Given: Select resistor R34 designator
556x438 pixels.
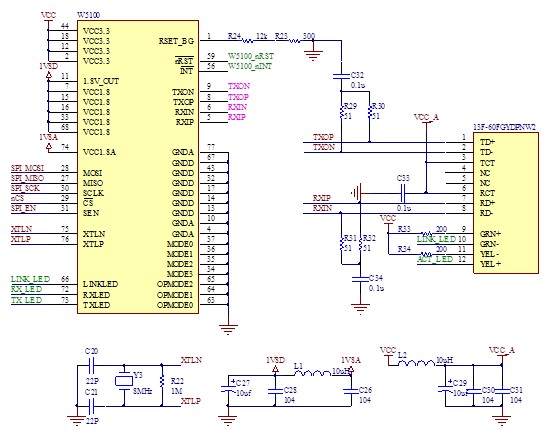Looking at the screenshot, I should 404,249.
